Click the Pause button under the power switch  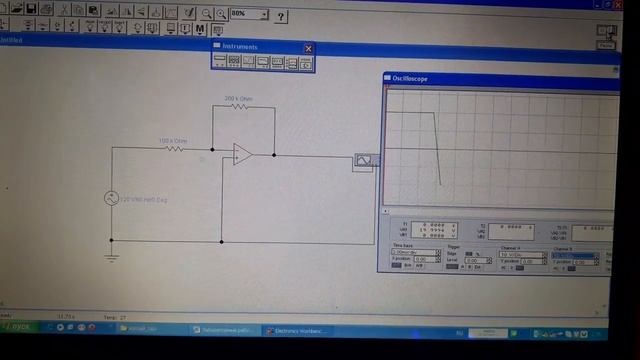point(607,45)
